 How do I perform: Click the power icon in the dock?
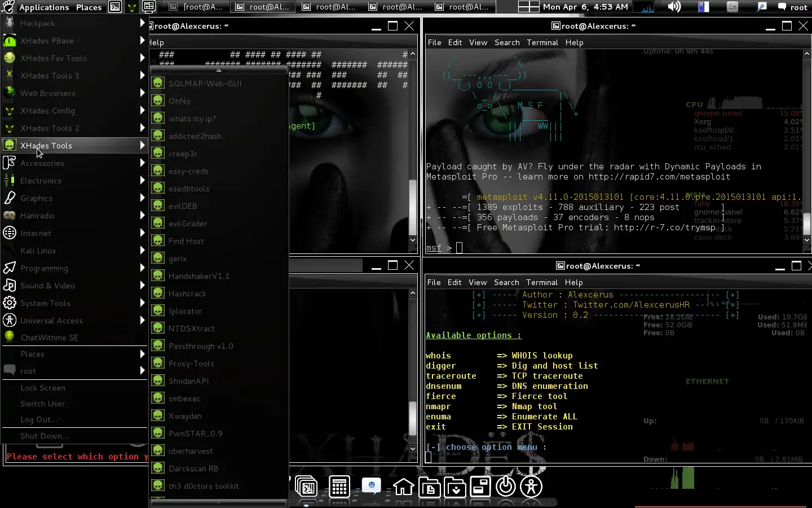click(x=506, y=487)
